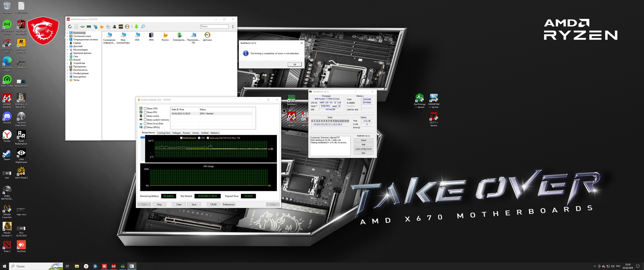The image size is (644, 270).
Task: Click the CPUID button in Stability Test
Action: click(213, 205)
